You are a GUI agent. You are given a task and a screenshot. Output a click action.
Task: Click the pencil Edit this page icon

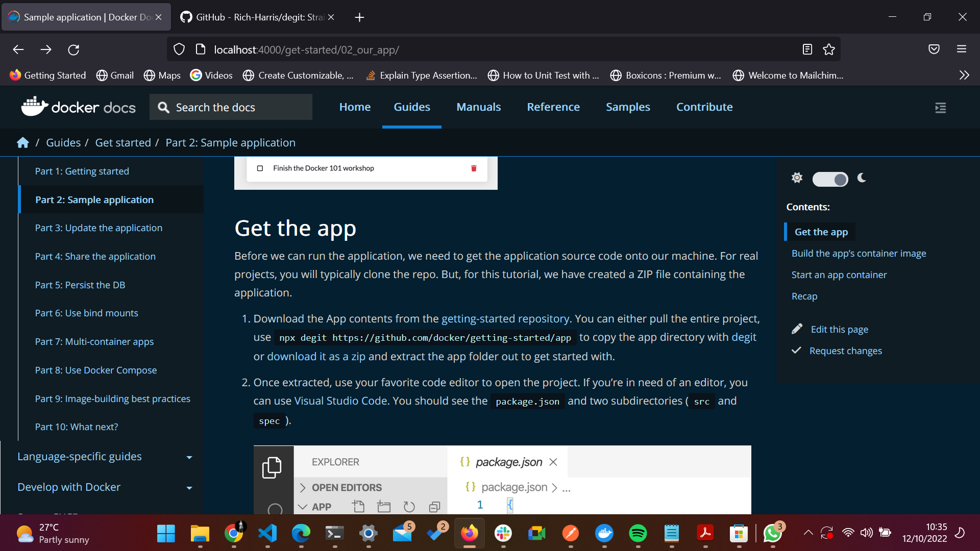[797, 329]
